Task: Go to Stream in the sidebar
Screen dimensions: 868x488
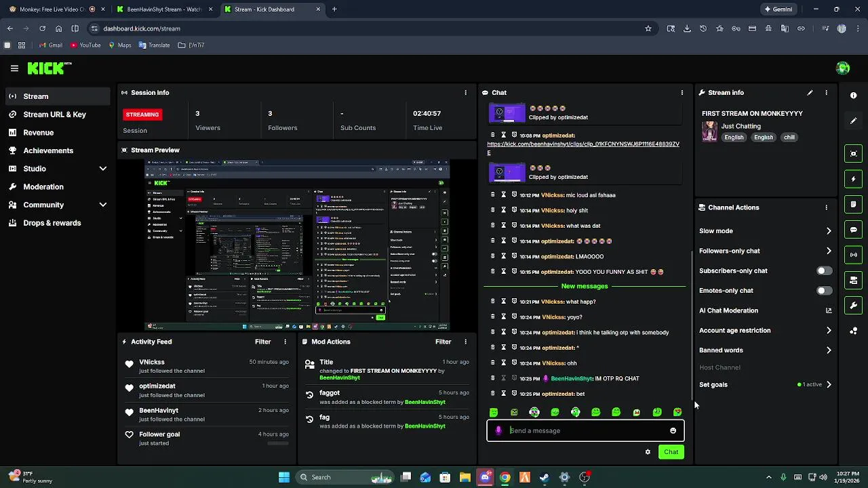Action: click(58, 96)
